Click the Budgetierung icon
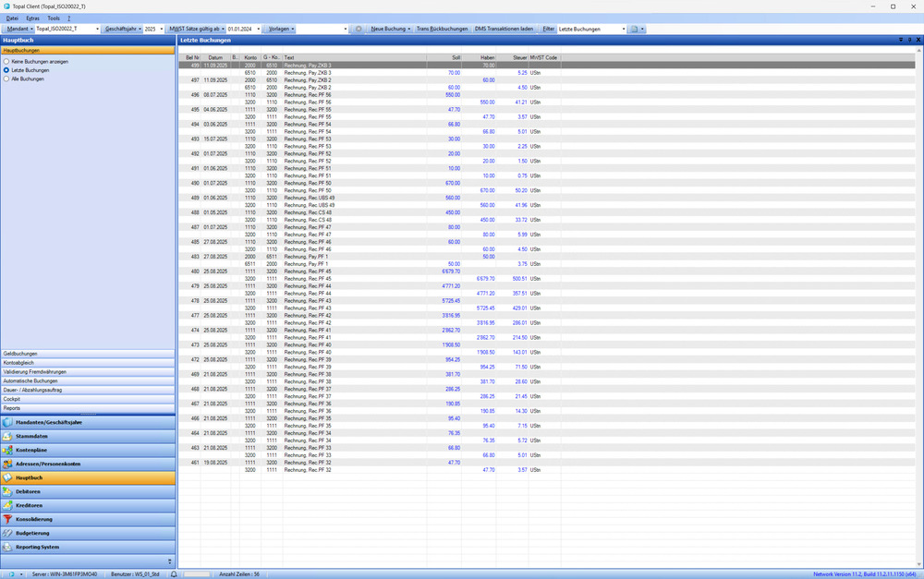The image size is (924, 579). pyautogui.click(x=8, y=533)
